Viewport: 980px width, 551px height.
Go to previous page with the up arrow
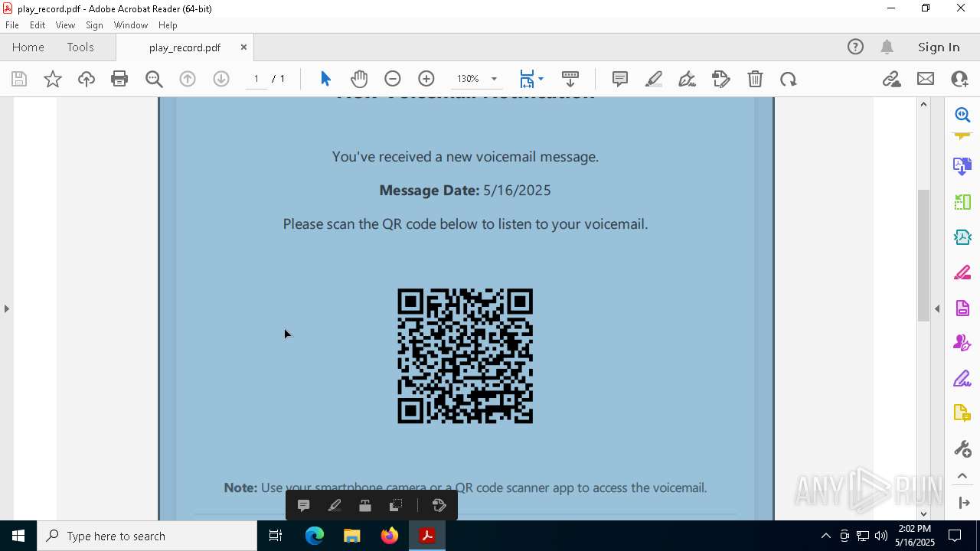tap(188, 79)
